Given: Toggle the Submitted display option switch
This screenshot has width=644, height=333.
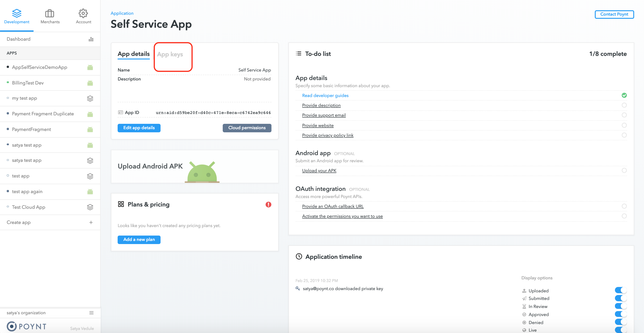Looking at the screenshot, I should [621, 298].
